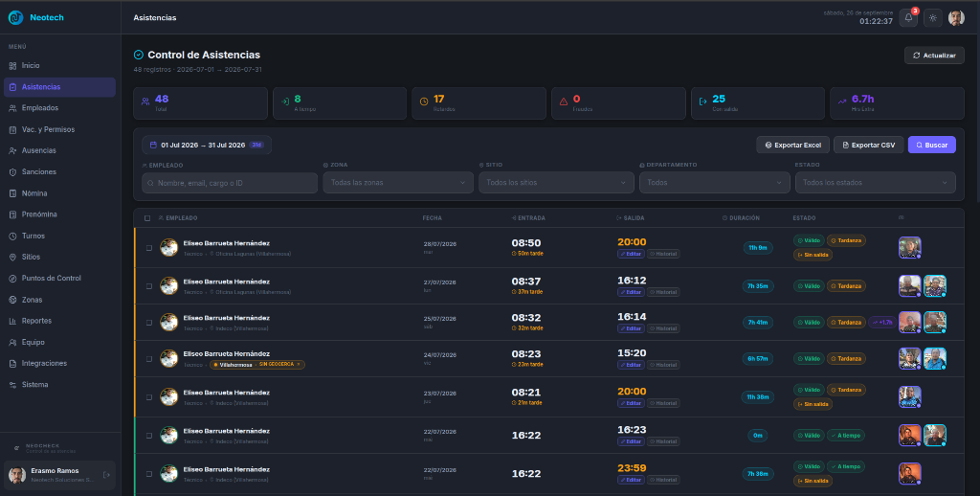Open the 01 Jul – 31 Jul date range picker
Image resolution: width=980 pixels, height=496 pixels.
point(207,146)
